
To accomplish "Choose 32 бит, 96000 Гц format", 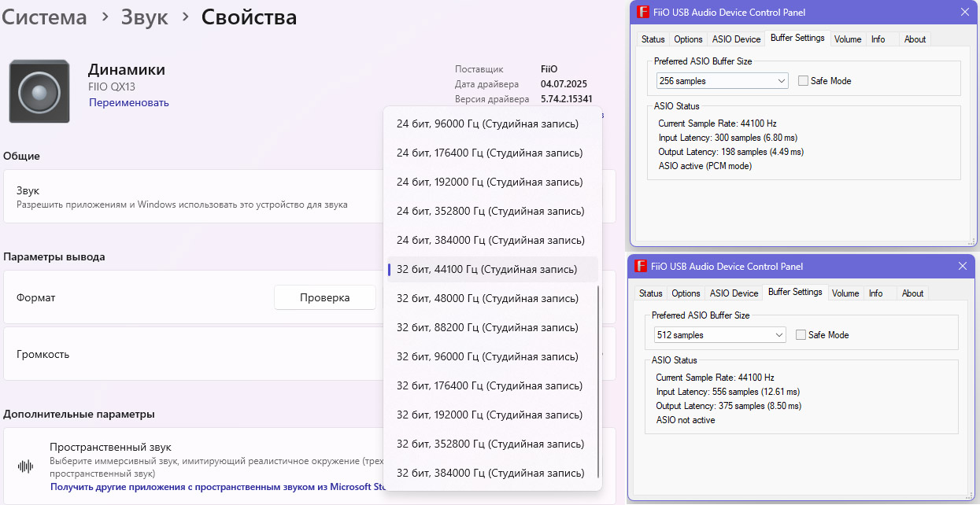I will (x=492, y=356).
